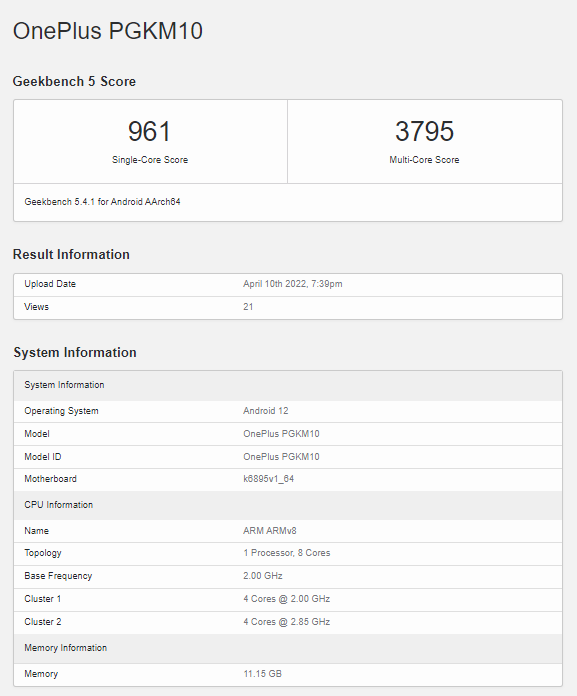577x696 pixels.
Task: Select the April 10th 2022, 7:39pm value
Action: pos(292,284)
